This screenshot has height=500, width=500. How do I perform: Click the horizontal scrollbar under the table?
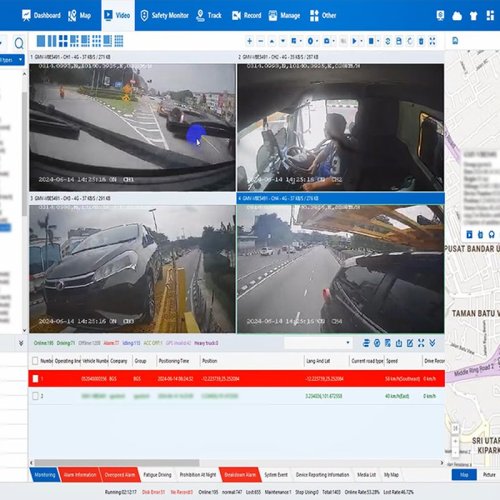coord(117,463)
